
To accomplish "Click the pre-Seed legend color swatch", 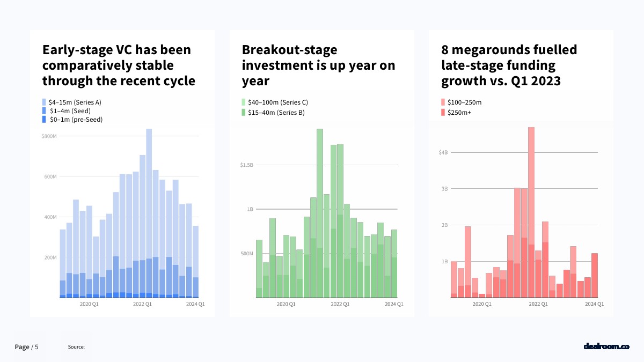I will click(45, 120).
